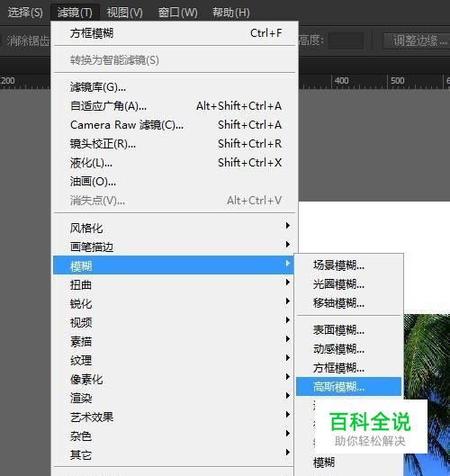
Task: Open the 选择(S) menu
Action: pyautogui.click(x=25, y=13)
